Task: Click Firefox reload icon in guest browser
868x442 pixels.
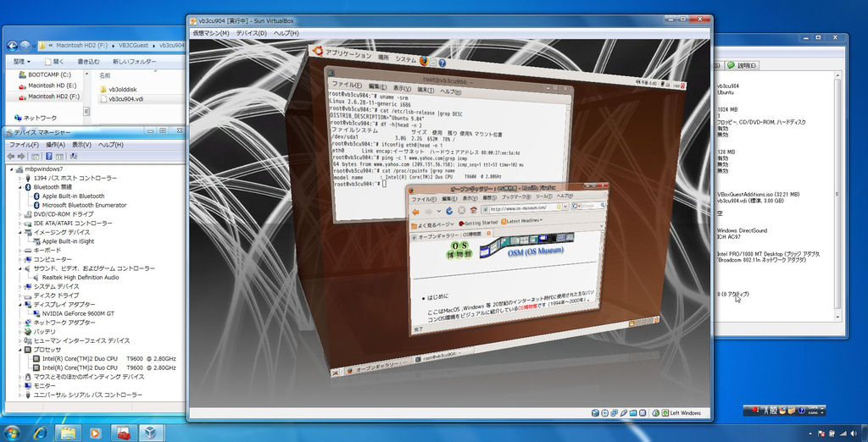Action: (x=449, y=211)
